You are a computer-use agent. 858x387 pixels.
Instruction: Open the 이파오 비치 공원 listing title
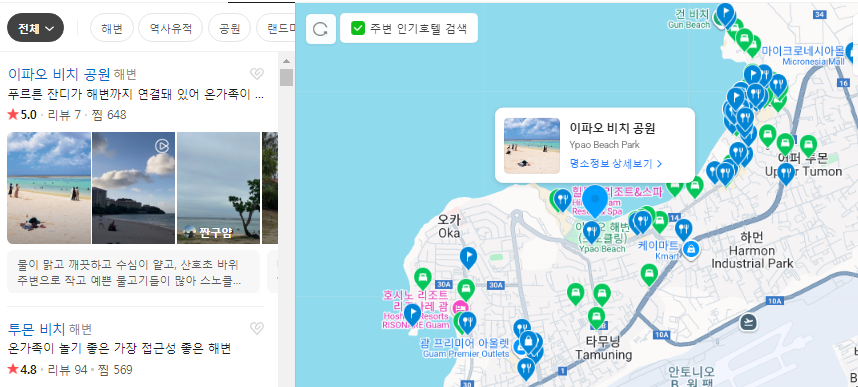59,74
